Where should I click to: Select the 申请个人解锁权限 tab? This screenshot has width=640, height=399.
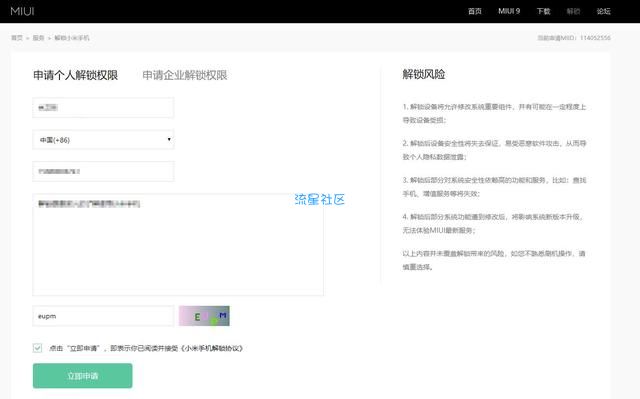click(76, 75)
